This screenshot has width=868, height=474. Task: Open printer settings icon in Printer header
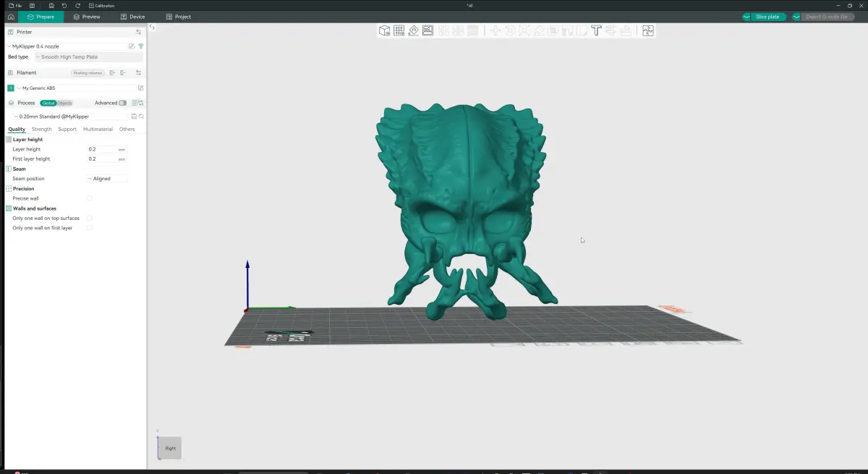(x=138, y=32)
